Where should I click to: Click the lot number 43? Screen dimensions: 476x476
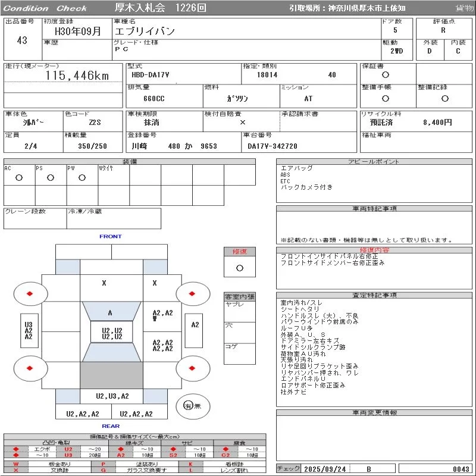coord(22,40)
